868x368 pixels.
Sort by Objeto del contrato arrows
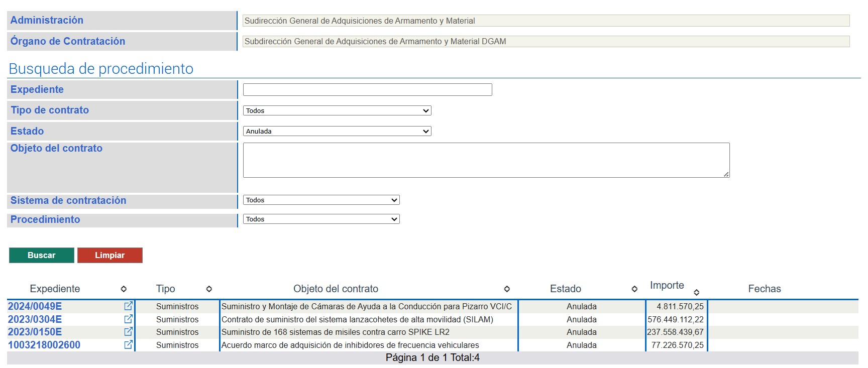(x=507, y=289)
